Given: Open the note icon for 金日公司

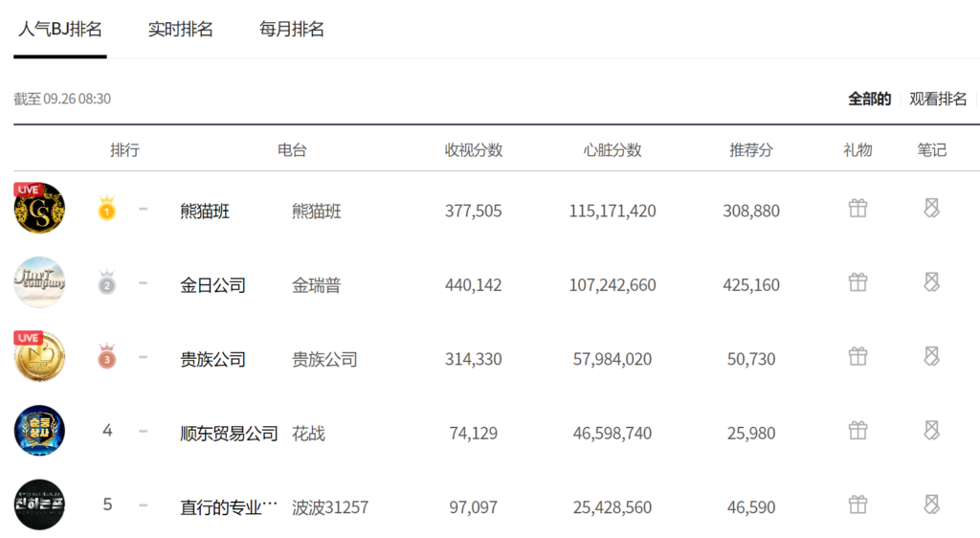Looking at the screenshot, I should (932, 282).
